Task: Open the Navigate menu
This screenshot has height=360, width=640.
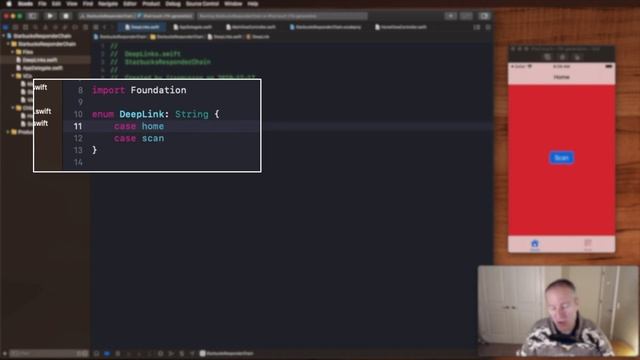Action: [x=108, y=4]
